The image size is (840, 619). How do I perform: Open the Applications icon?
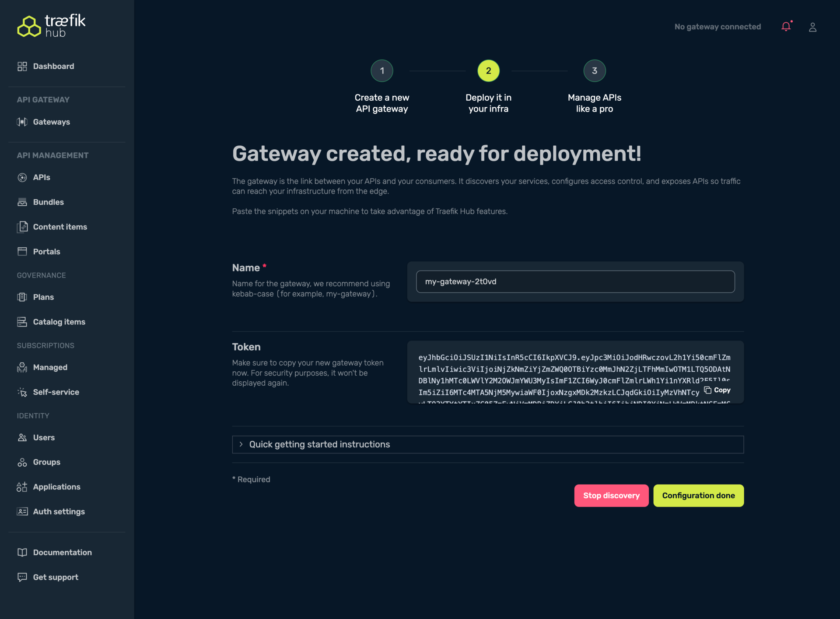(x=22, y=487)
